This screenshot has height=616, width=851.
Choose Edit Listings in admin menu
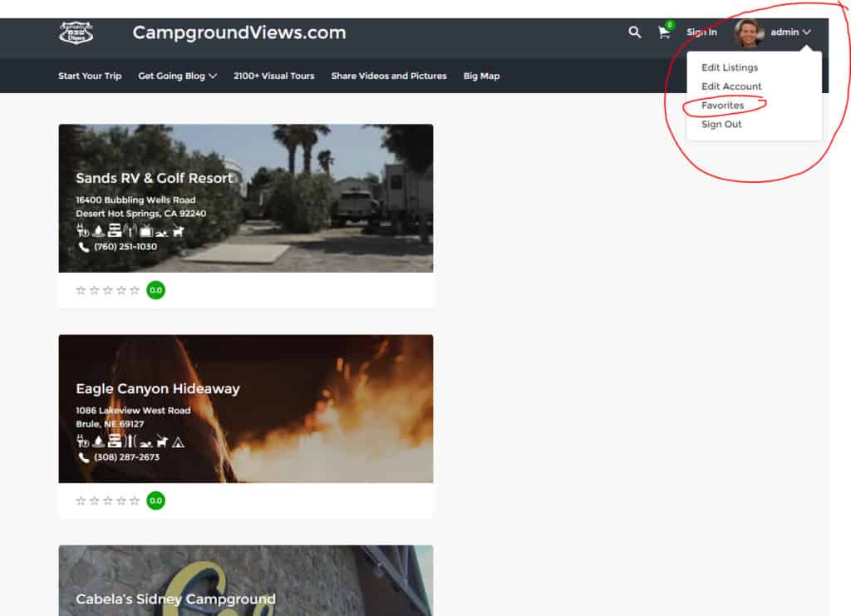[730, 67]
